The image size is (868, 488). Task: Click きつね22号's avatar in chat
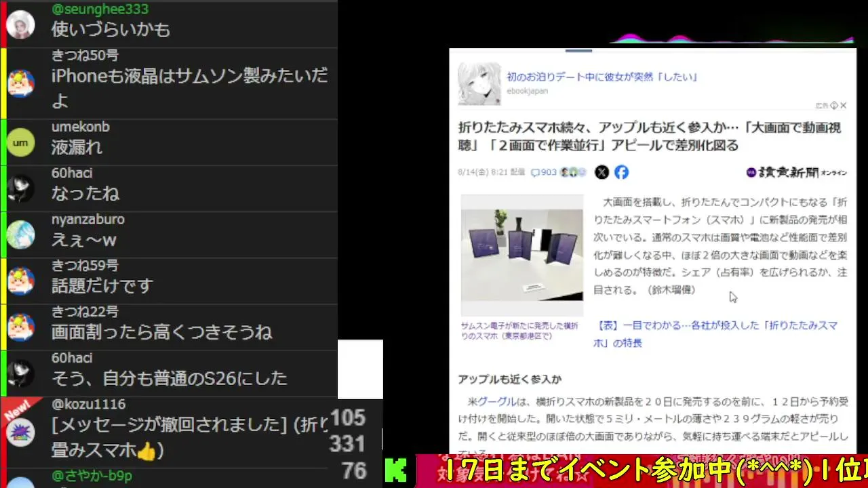click(x=20, y=327)
